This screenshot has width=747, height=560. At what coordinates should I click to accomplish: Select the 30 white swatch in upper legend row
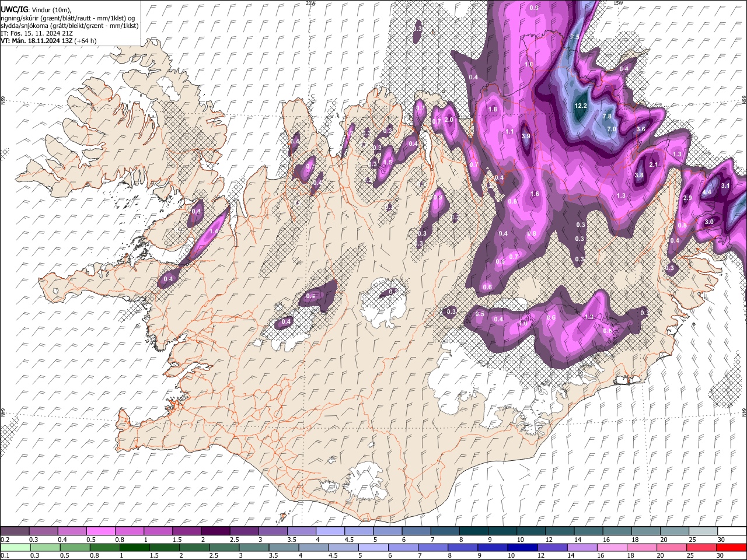pyautogui.click(x=731, y=531)
